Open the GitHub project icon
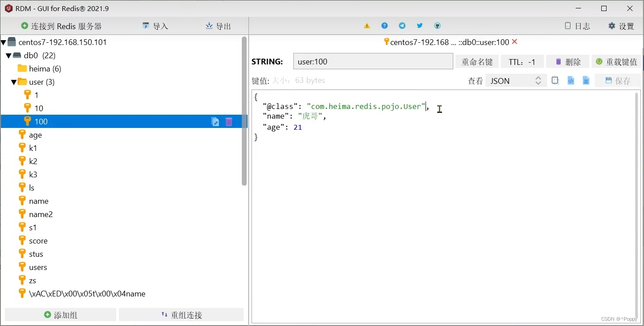The height and width of the screenshot is (326, 644). point(437,26)
